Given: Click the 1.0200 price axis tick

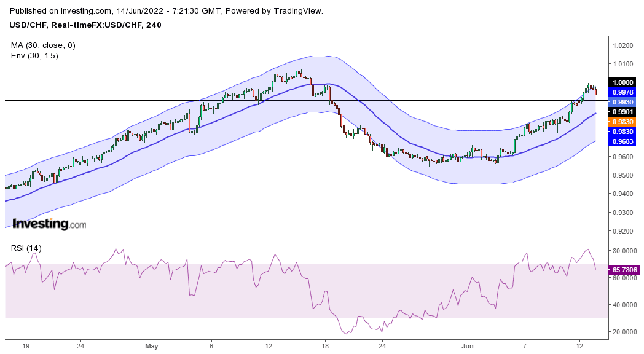Looking at the screenshot, I should pyautogui.click(x=622, y=45).
